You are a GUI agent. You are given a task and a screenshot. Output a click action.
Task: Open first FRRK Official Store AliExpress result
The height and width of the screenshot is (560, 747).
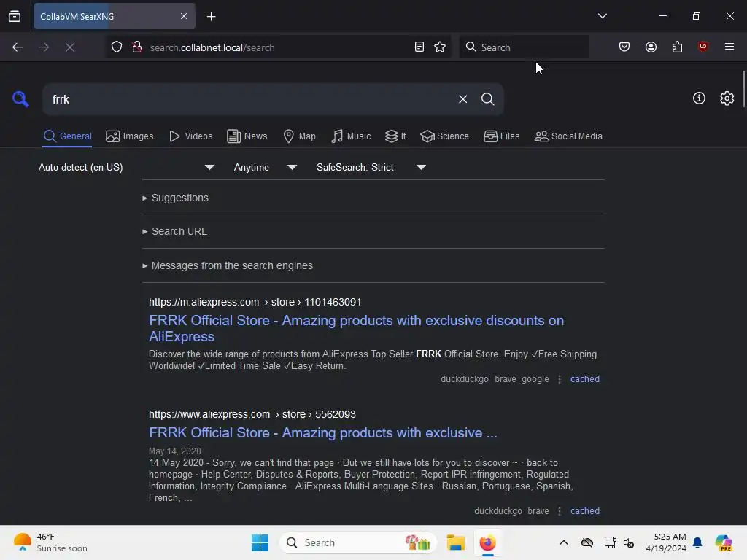tap(356, 328)
